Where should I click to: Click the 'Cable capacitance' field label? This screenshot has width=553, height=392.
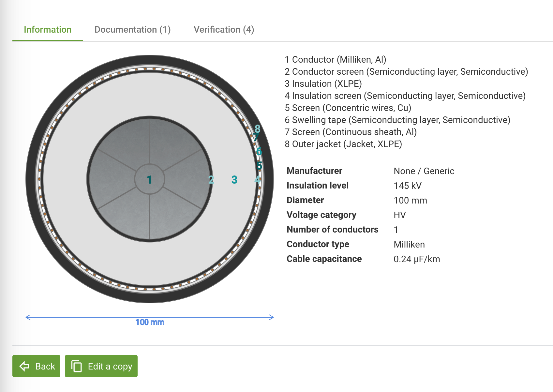(324, 259)
